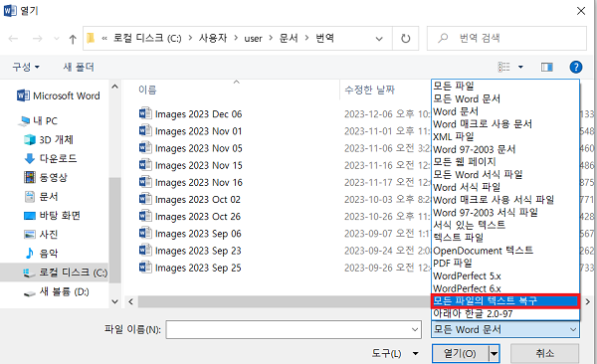This screenshot has width=597, height=364.
Task: Choose 아래아 한글 2.0-97 option
Action: pos(505,313)
